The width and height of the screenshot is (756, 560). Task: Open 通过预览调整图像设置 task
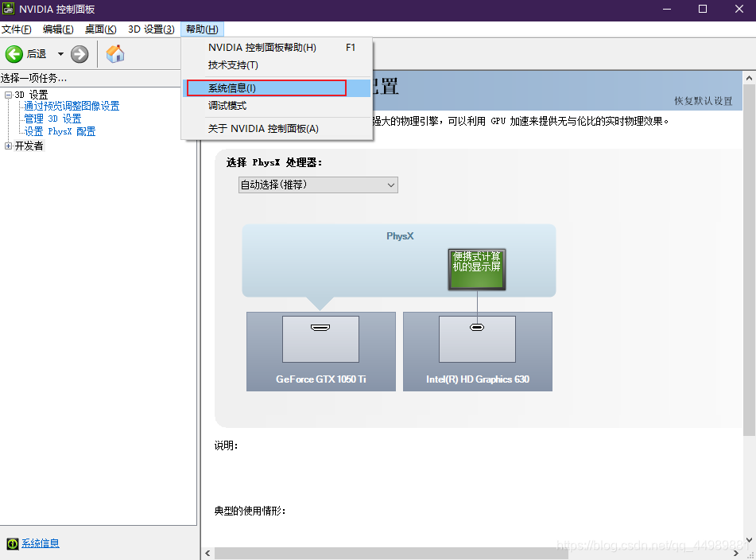click(72, 106)
